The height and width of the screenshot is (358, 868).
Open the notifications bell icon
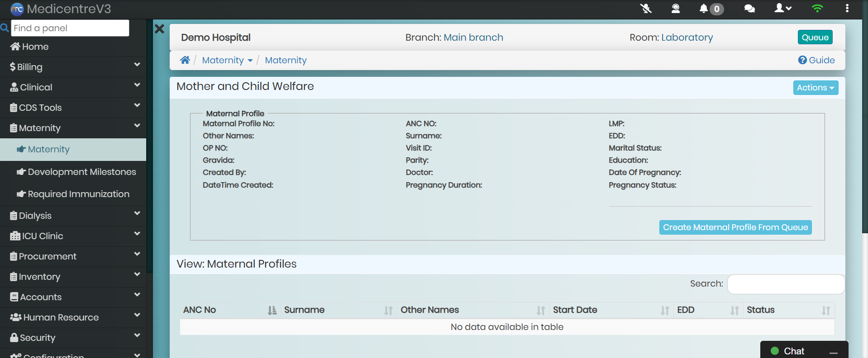pos(704,9)
